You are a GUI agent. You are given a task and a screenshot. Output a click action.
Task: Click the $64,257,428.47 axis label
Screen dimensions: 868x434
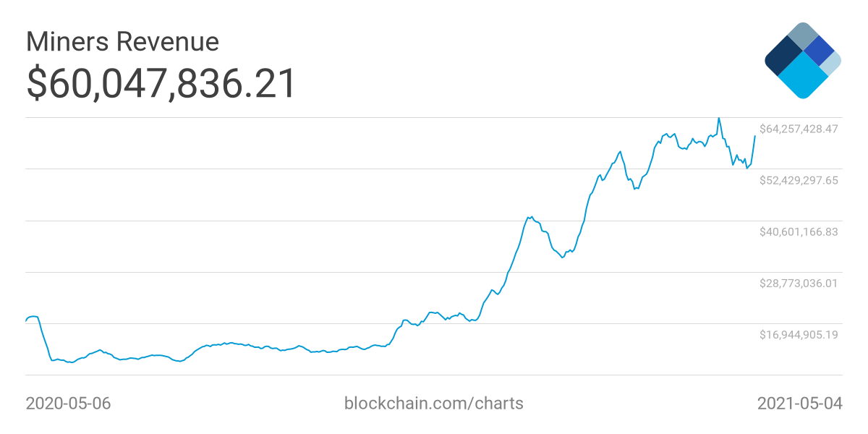(x=799, y=129)
